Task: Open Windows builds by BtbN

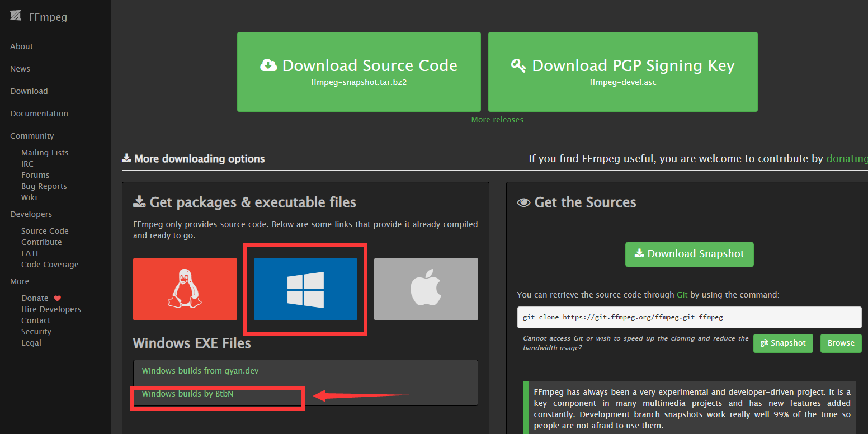Action: [x=187, y=394]
